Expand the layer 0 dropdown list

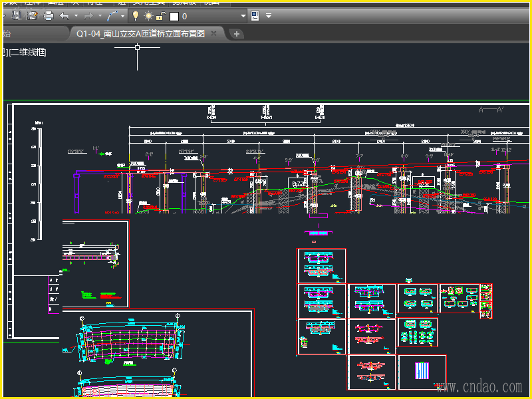pyautogui.click(x=243, y=15)
